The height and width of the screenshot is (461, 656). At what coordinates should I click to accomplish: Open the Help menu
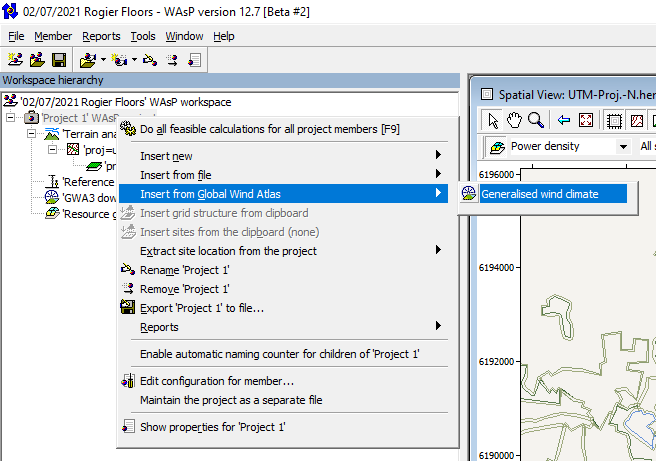[224, 36]
